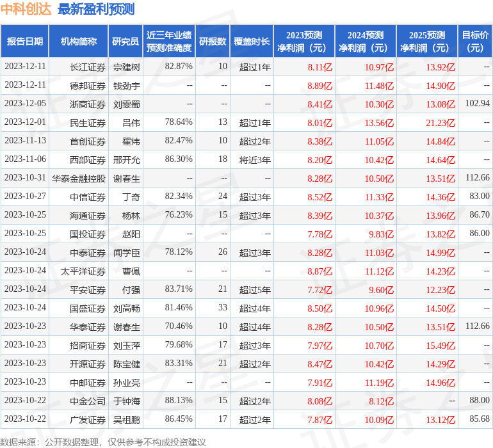The image size is (493, 448).
Task: Select the 研究员 column header
Action: click(125, 41)
